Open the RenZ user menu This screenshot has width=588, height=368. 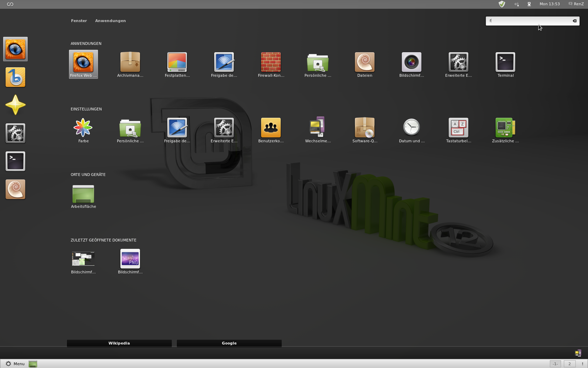[x=576, y=4]
